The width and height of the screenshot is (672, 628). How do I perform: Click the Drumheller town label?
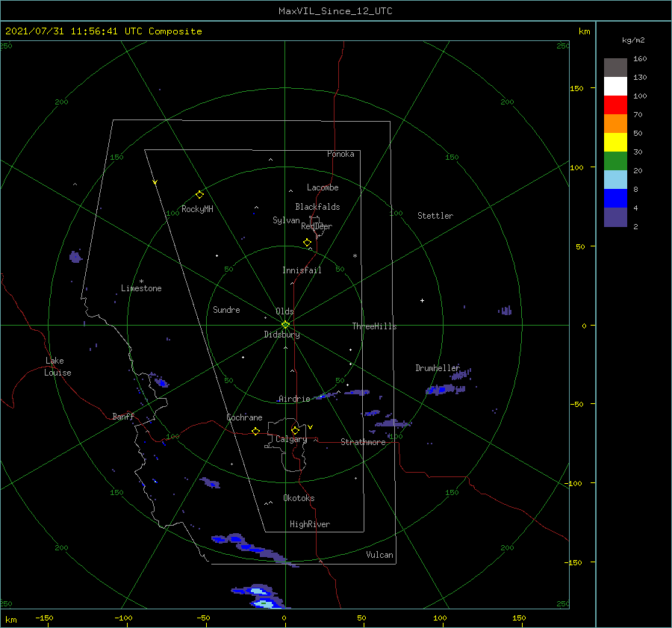[x=437, y=368]
